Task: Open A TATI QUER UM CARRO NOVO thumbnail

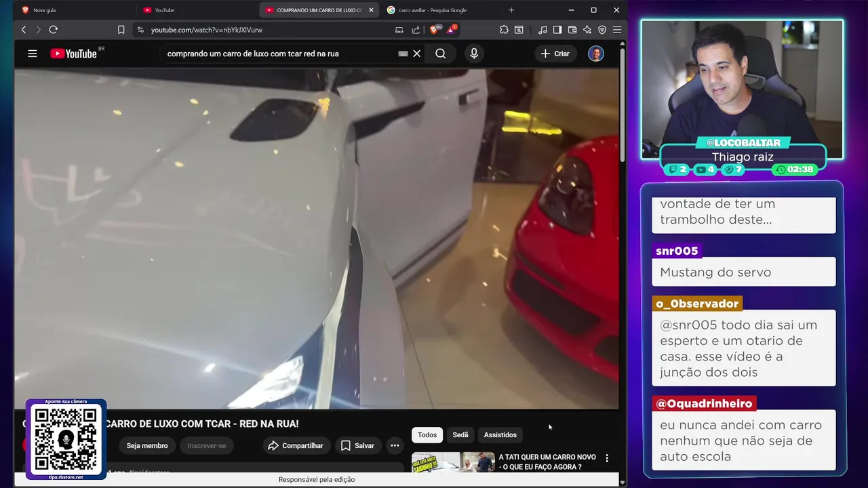Action: coord(453,462)
